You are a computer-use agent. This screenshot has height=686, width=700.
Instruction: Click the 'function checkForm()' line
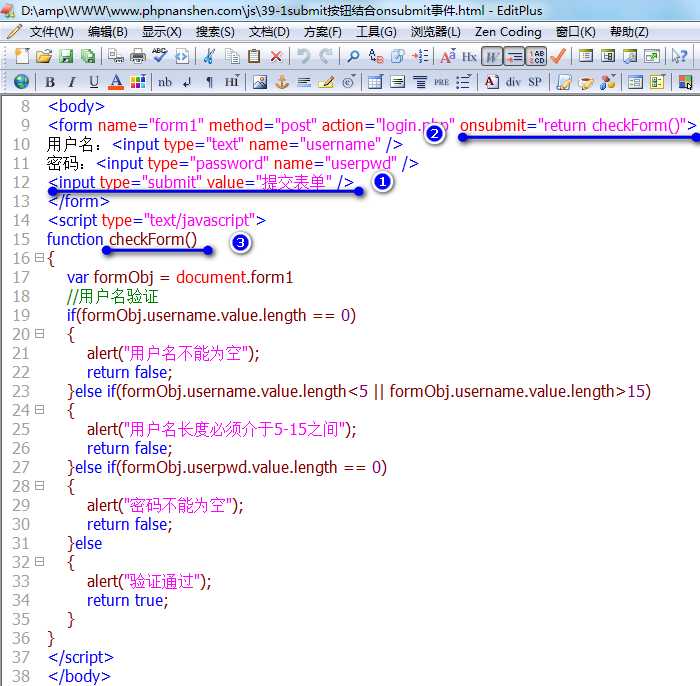[x=121, y=239]
